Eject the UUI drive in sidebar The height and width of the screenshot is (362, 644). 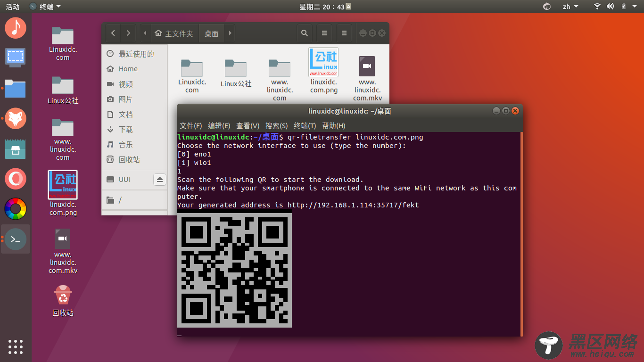tap(159, 180)
